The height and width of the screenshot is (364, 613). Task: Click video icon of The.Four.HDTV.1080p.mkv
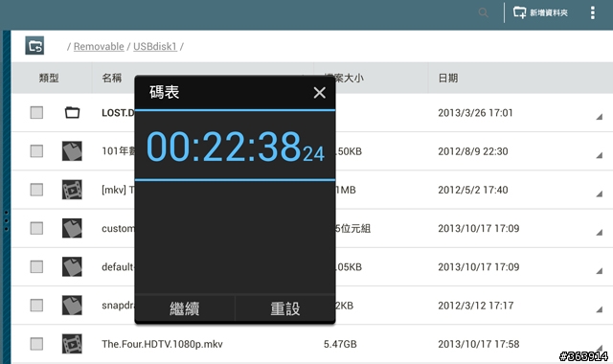pyautogui.click(x=72, y=344)
